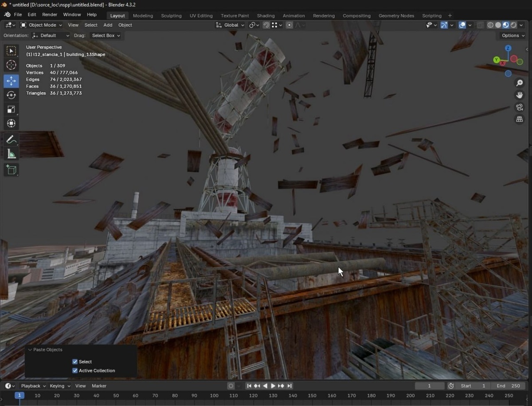Open the snapping options dropdown
The width and height of the screenshot is (532, 406).
tap(277, 25)
